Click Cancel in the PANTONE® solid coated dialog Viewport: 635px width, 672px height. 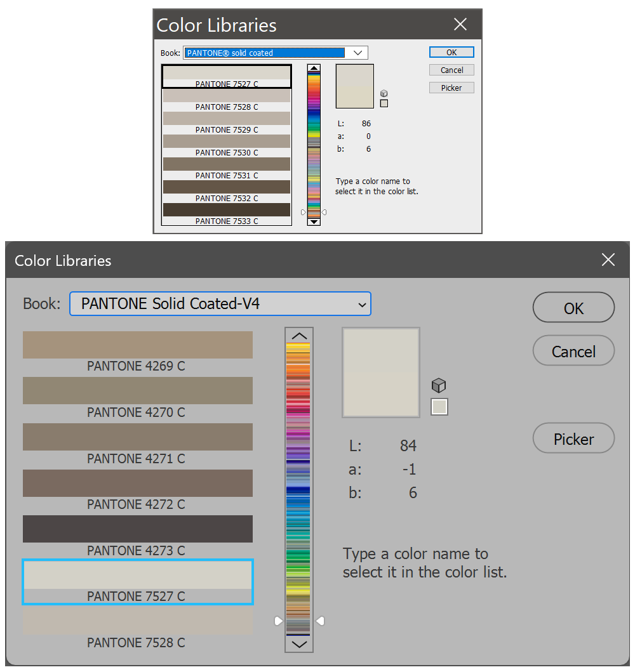pos(451,70)
